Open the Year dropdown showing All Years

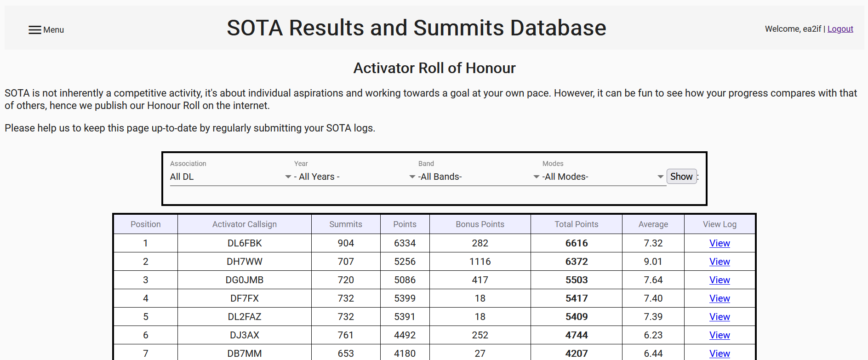point(356,177)
